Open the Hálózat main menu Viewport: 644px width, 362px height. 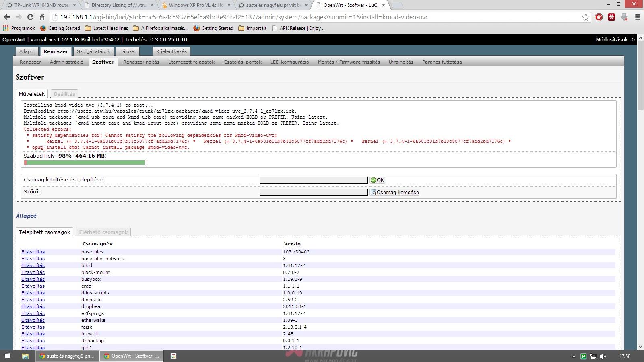pyautogui.click(x=128, y=51)
